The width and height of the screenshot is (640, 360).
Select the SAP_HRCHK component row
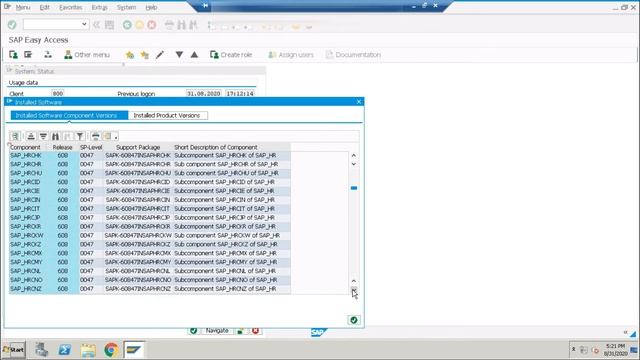(150, 156)
